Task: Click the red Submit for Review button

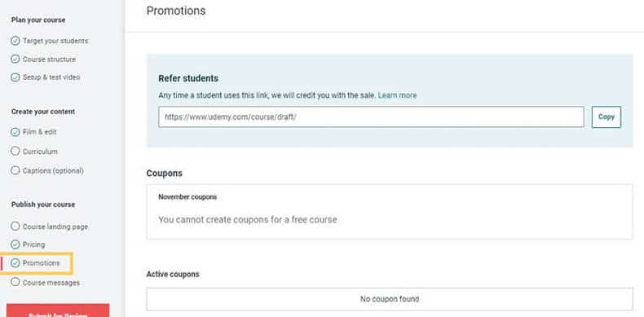Action: coord(58,310)
